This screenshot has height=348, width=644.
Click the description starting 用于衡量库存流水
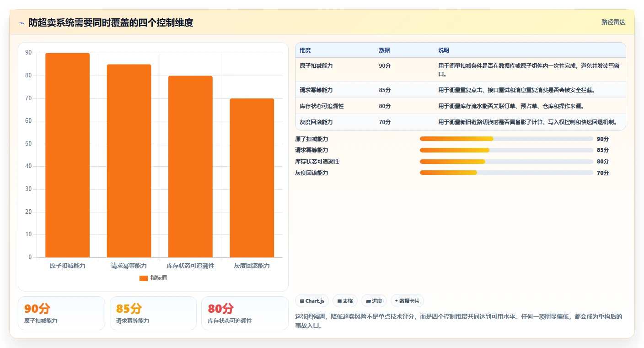click(511, 106)
